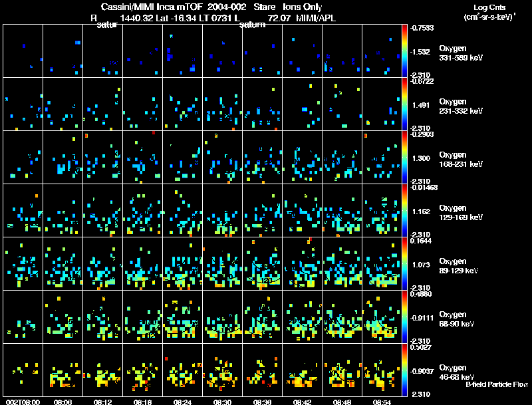Click the '1.073' colorbar value
The height and width of the screenshot is (405, 532).
[421, 265]
